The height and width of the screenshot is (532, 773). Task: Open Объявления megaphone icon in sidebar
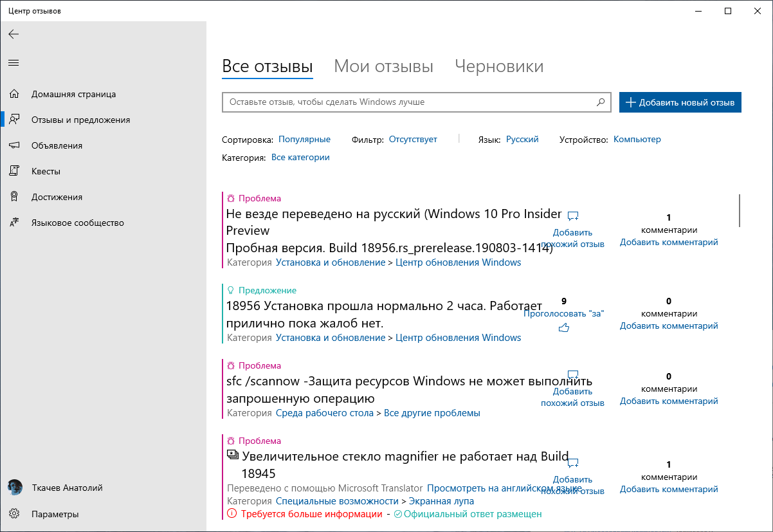14,145
